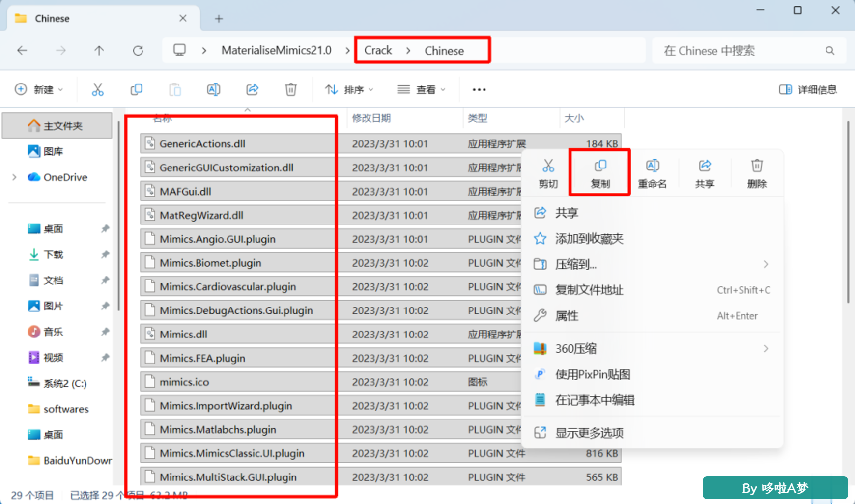Expand the chevron after the This PC icon
This screenshot has height=504, width=855.
pyautogui.click(x=204, y=50)
